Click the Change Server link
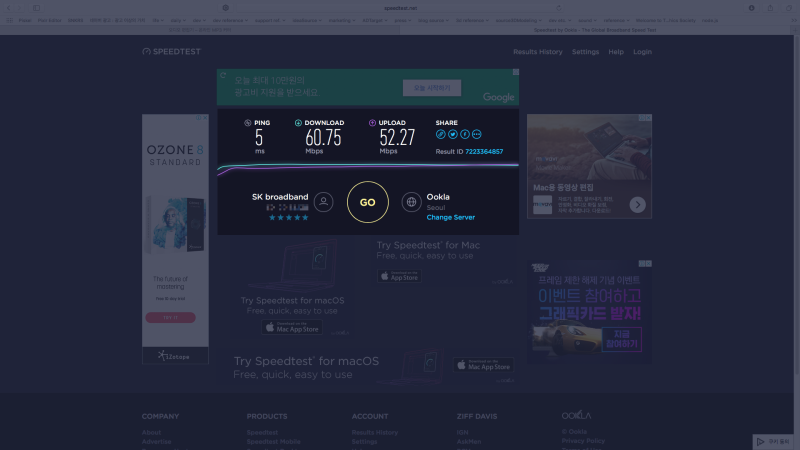The image size is (800, 450). pos(451,217)
